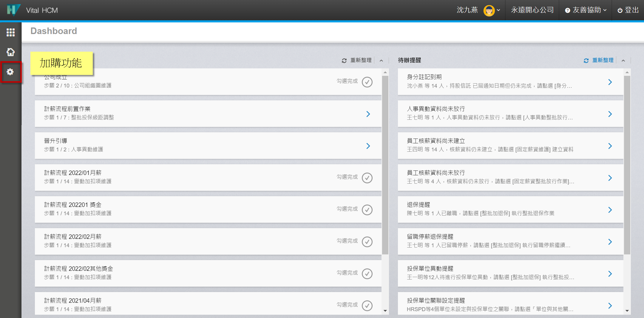This screenshot has height=318, width=644.
Task: Click the user avatar for 沈九燕
Action: (489, 10)
